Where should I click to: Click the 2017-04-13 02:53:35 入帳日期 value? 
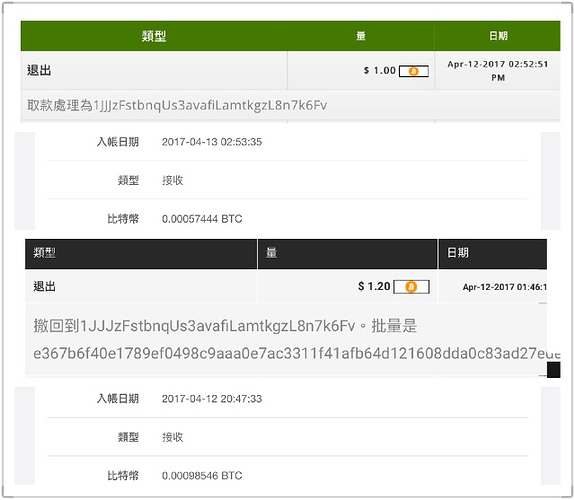click(212, 142)
